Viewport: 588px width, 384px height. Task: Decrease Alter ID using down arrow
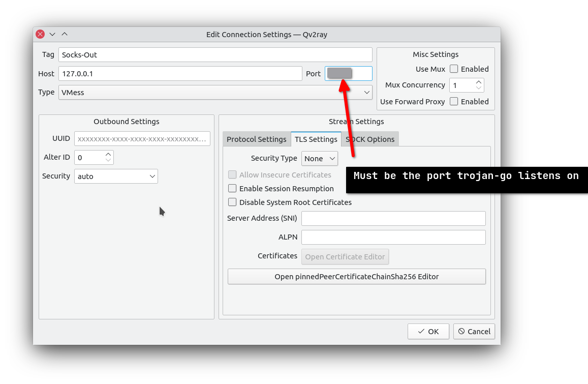[x=108, y=160]
